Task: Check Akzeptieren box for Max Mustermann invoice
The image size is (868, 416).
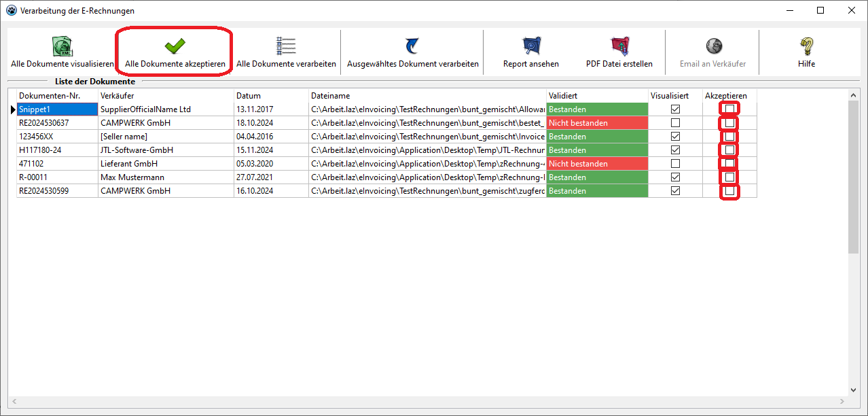Action: click(x=729, y=177)
